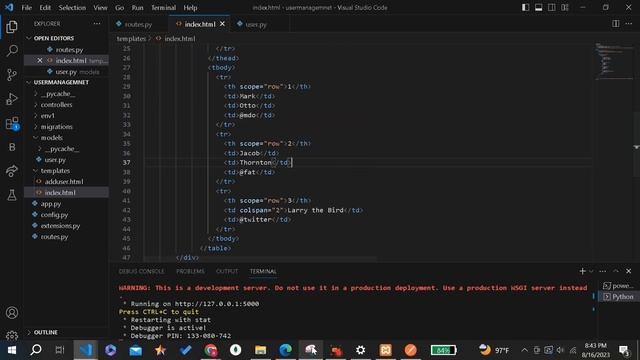
Task: Open File Explorer from the taskbar
Action: pyautogui.click(x=260, y=350)
